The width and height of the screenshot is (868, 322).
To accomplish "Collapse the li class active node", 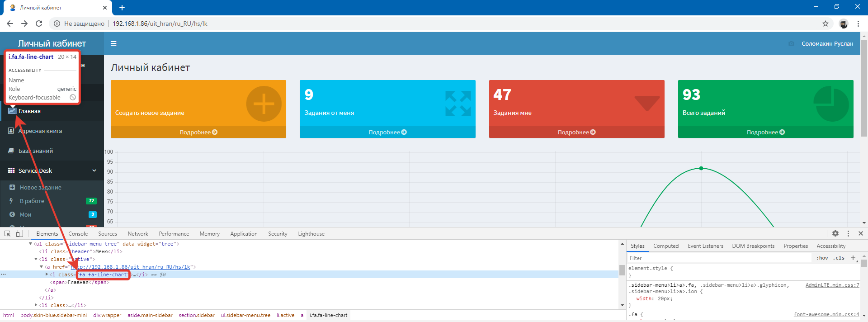I will pyautogui.click(x=36, y=259).
